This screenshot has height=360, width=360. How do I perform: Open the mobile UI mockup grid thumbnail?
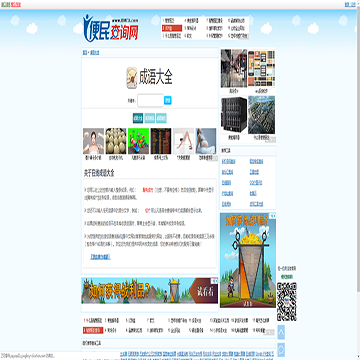[x=262, y=68]
